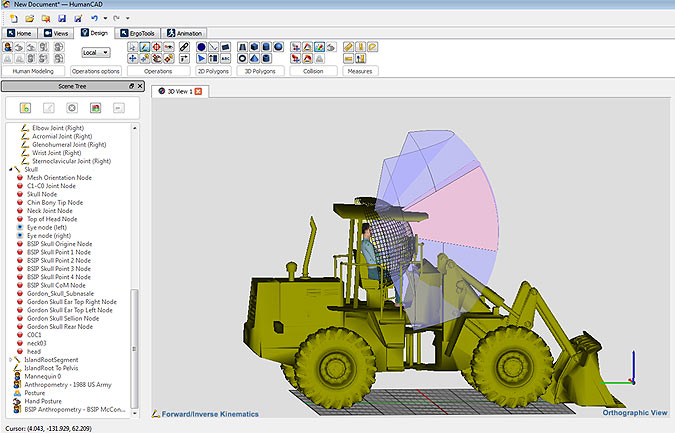The image size is (675, 434).
Task: Expand the IslandRootSegment tree node
Action: 11,359
